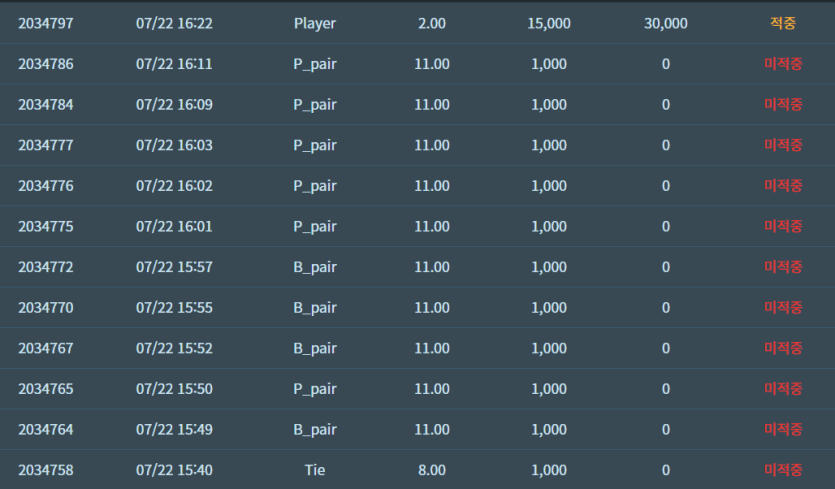This screenshot has height=489, width=835.
Task: Select the 07/22 16:11 timestamp
Action: [x=174, y=64]
